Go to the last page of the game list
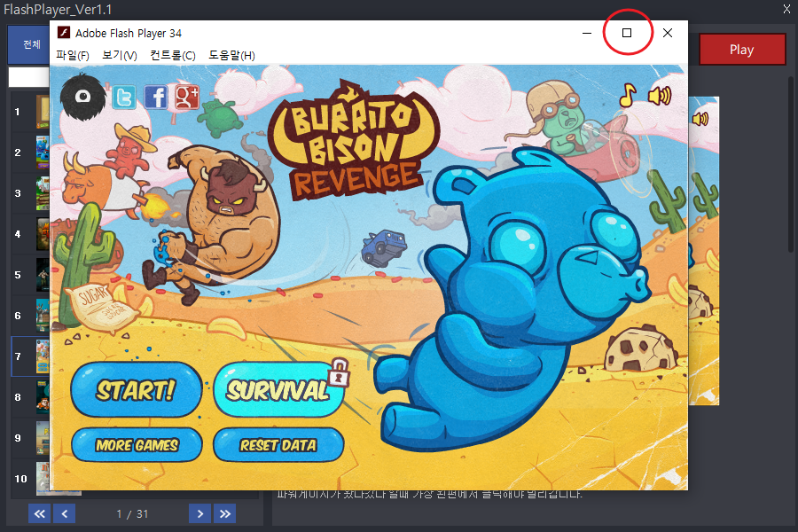This screenshot has height=532, width=798. click(225, 513)
